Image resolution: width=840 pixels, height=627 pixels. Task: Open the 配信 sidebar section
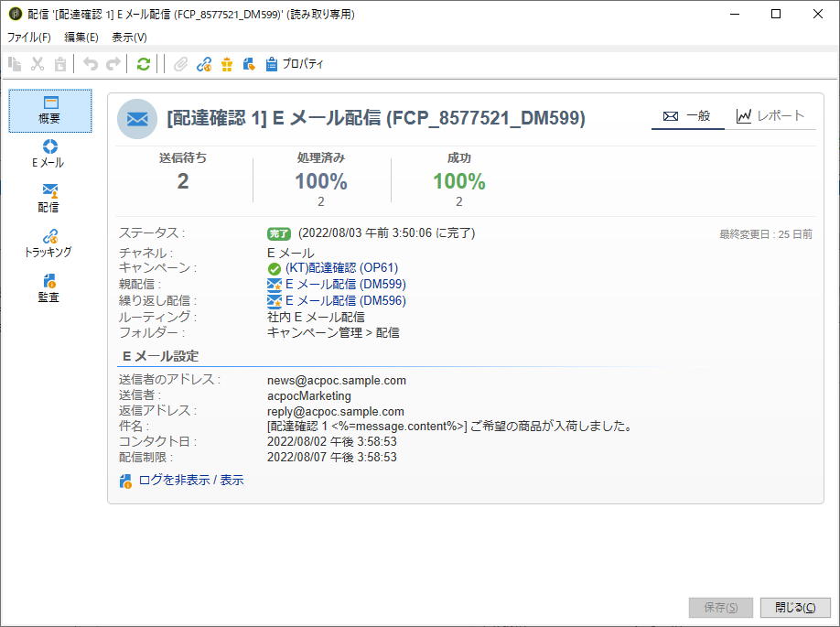(49, 199)
